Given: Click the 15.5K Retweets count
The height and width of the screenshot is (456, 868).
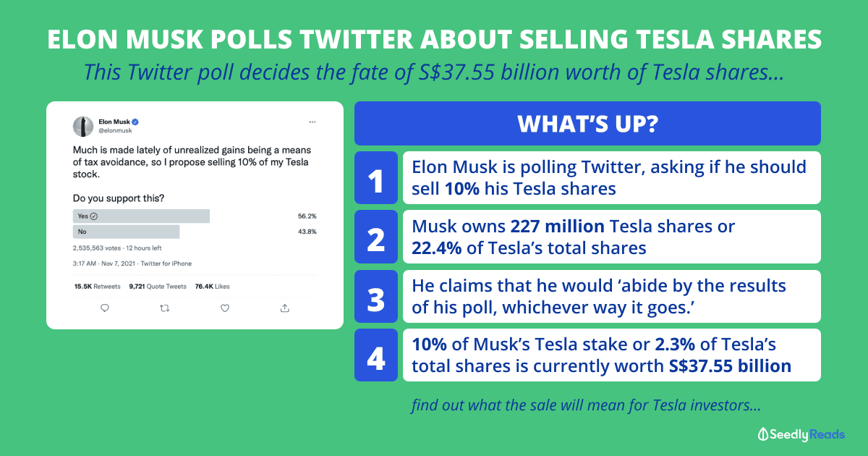Looking at the screenshot, I should (x=97, y=287).
